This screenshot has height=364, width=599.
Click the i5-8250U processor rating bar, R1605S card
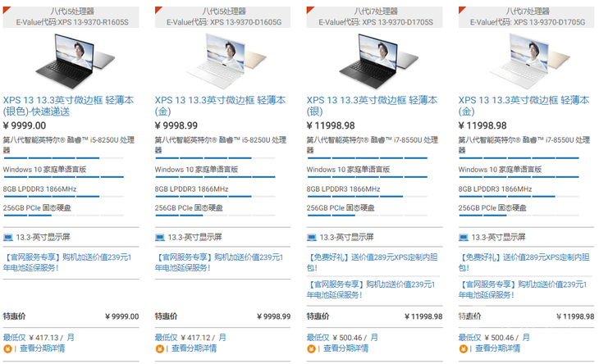tap(63, 158)
